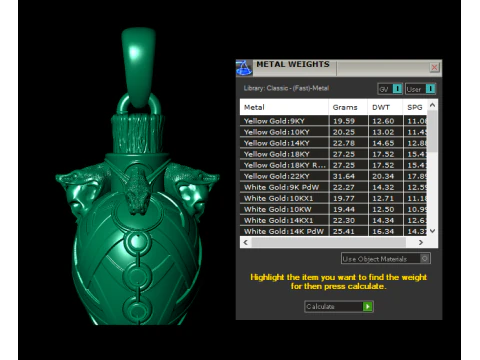Screen dimensions: 480x360
Task: Click the horizontal scroll left arrow
Action: pyautogui.click(x=246, y=242)
